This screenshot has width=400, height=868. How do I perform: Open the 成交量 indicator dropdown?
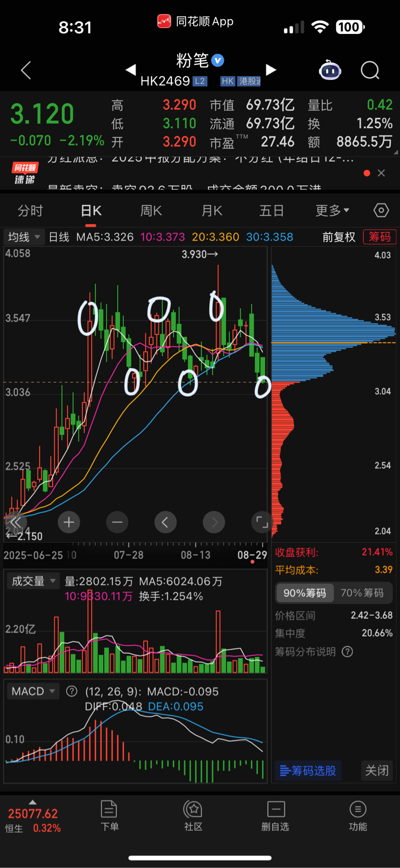click(x=33, y=581)
